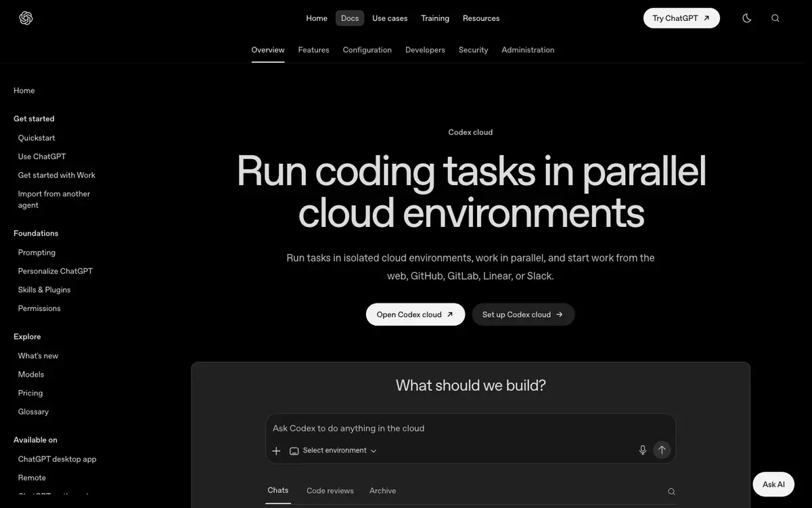Open ChatGPT desktop app sidebar link

pyautogui.click(x=58, y=459)
